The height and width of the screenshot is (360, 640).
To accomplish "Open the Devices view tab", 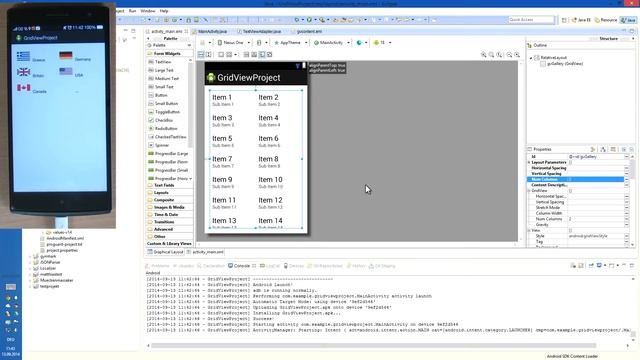I will [x=294, y=266].
